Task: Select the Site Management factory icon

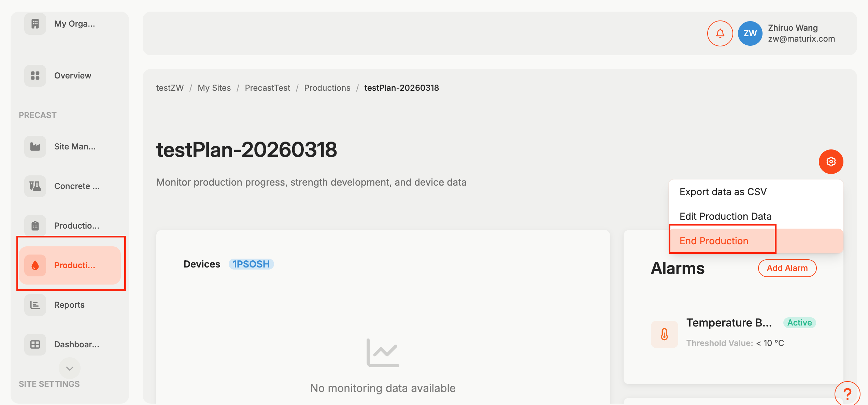Action: [x=35, y=146]
